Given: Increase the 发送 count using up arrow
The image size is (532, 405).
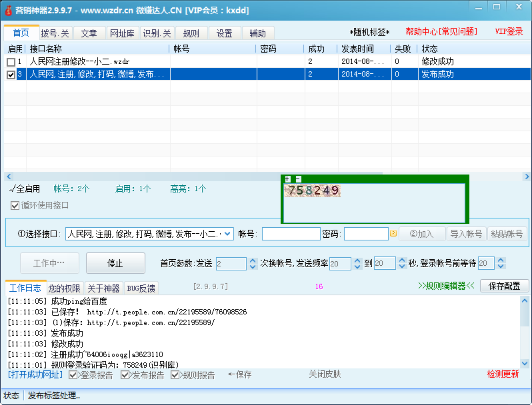Looking at the screenshot, I should click(x=253, y=260).
